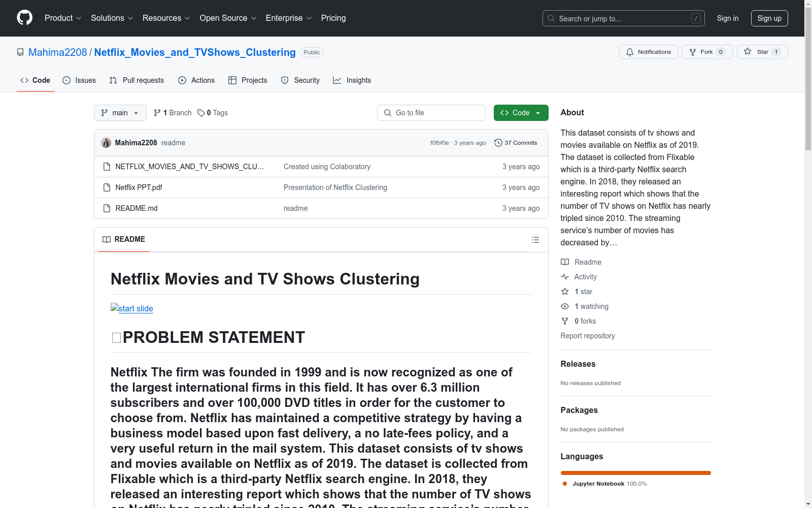Switch to the Projects tab

[x=248, y=80]
